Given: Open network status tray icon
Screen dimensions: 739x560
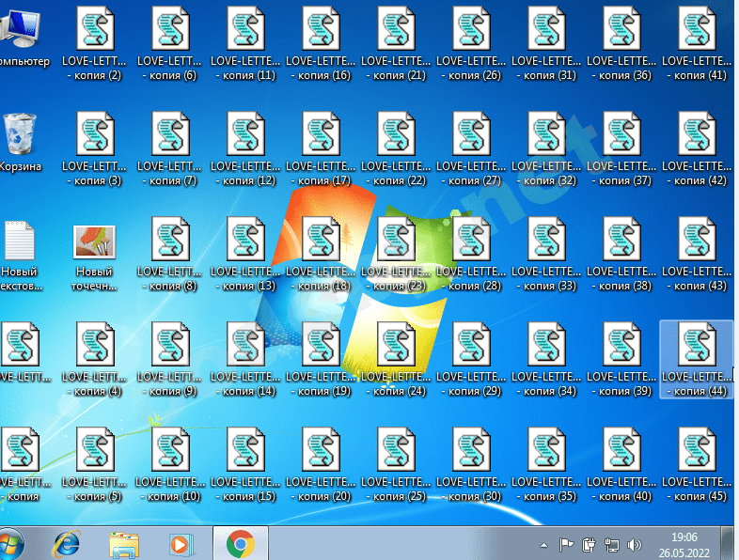Looking at the screenshot, I should 612,545.
